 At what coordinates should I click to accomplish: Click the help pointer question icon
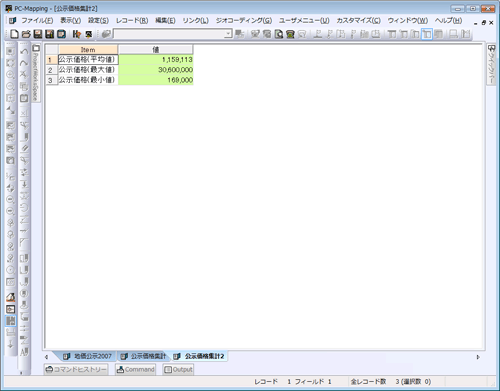(77, 34)
